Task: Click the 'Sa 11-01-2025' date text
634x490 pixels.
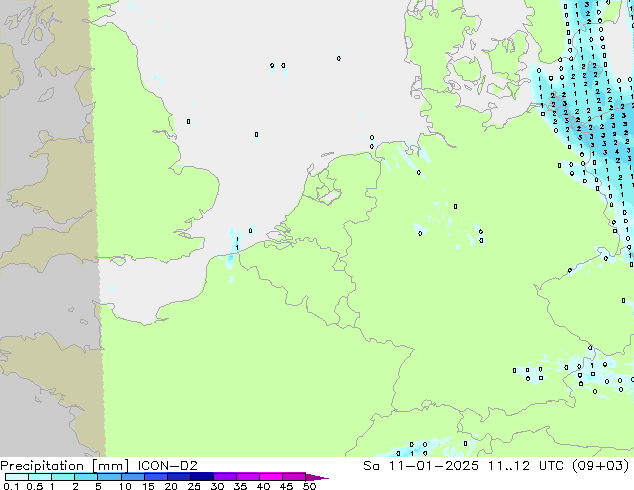Action: [421, 465]
